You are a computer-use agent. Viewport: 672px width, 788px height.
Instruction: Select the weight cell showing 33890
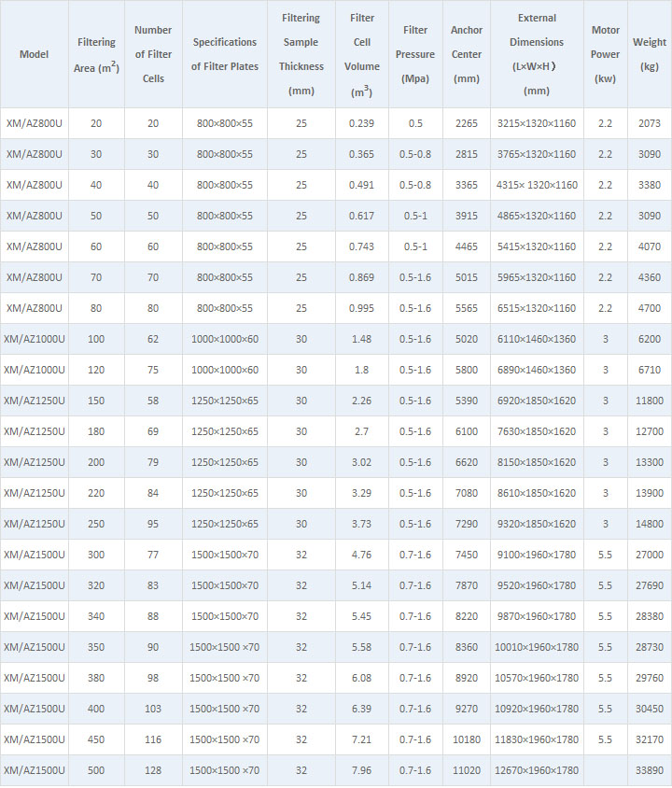[650, 770]
